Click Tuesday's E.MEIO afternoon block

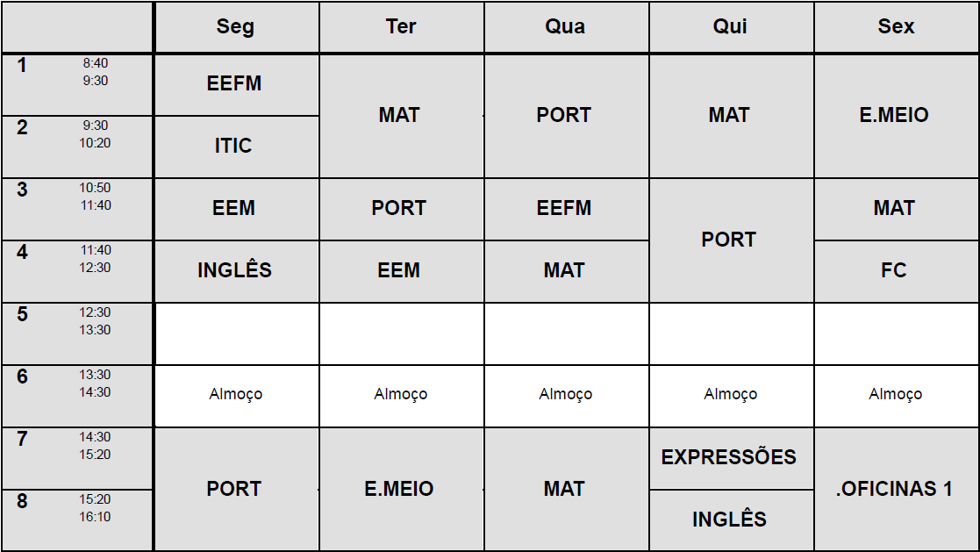tap(399, 489)
